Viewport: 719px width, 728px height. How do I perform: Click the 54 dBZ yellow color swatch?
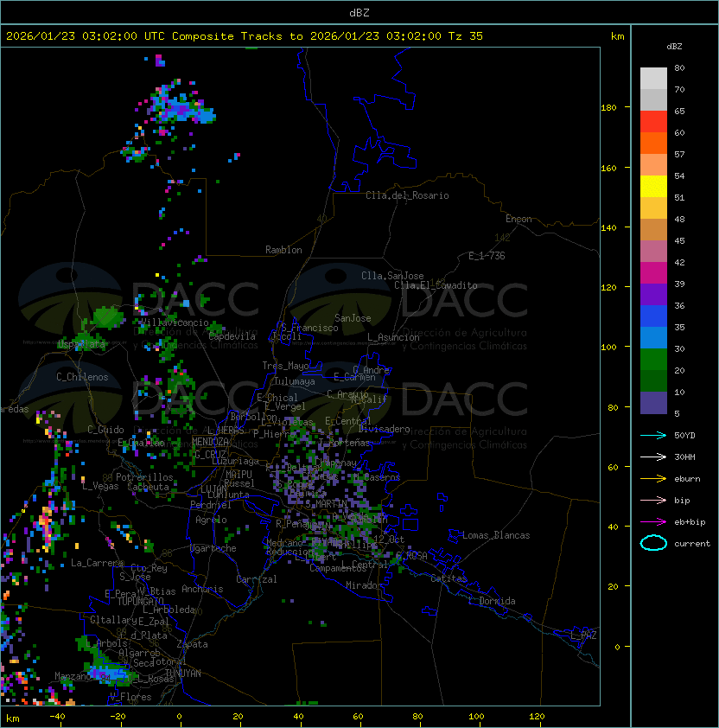pos(653,186)
